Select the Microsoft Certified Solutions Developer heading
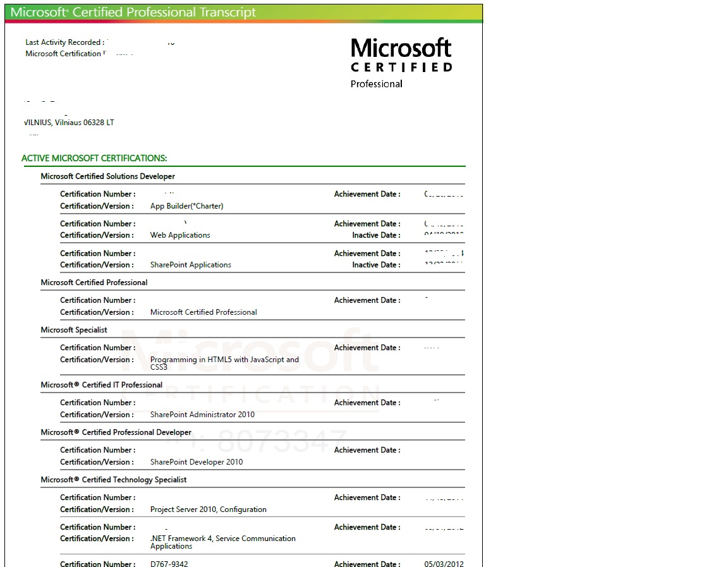The height and width of the screenshot is (567, 728). [107, 176]
